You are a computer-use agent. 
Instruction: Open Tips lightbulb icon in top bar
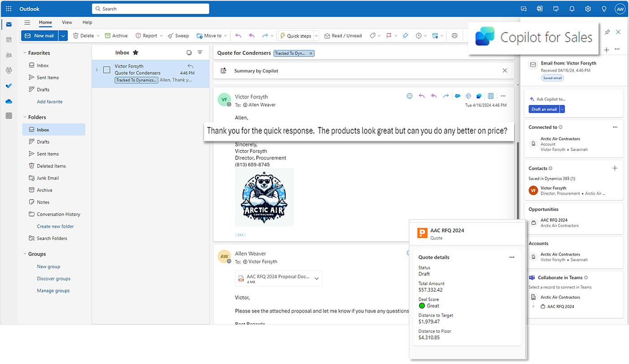[604, 9]
